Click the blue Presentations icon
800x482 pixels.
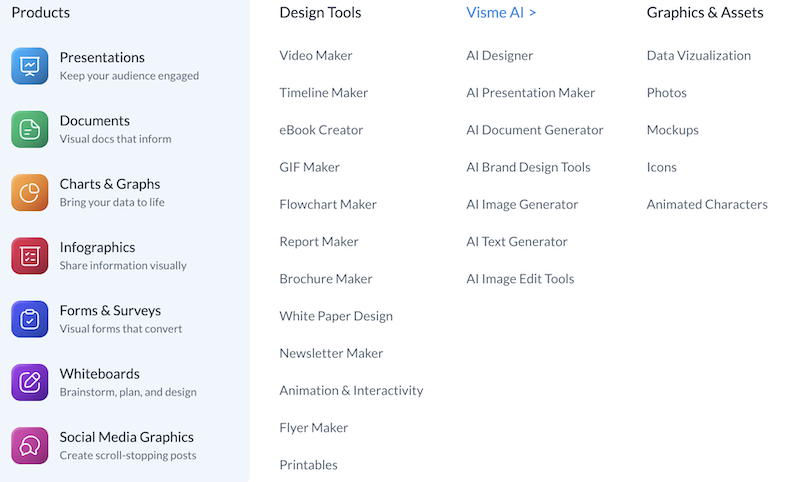(x=30, y=66)
